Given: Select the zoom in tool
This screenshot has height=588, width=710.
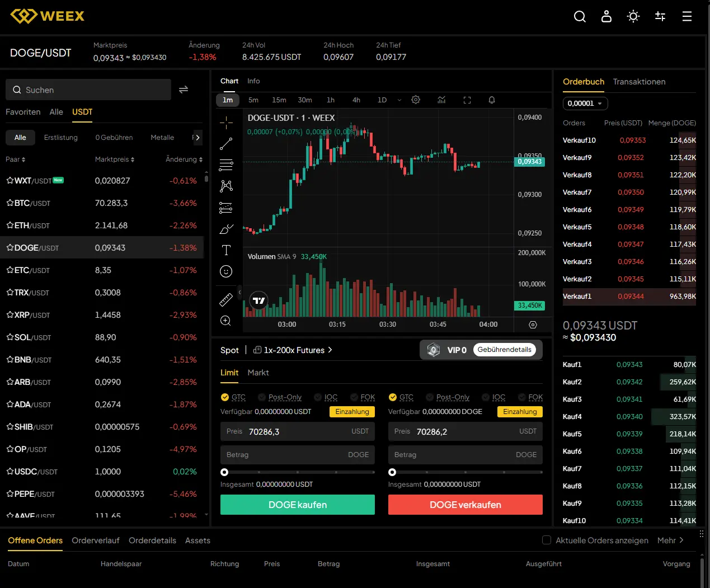Looking at the screenshot, I should point(226,321).
